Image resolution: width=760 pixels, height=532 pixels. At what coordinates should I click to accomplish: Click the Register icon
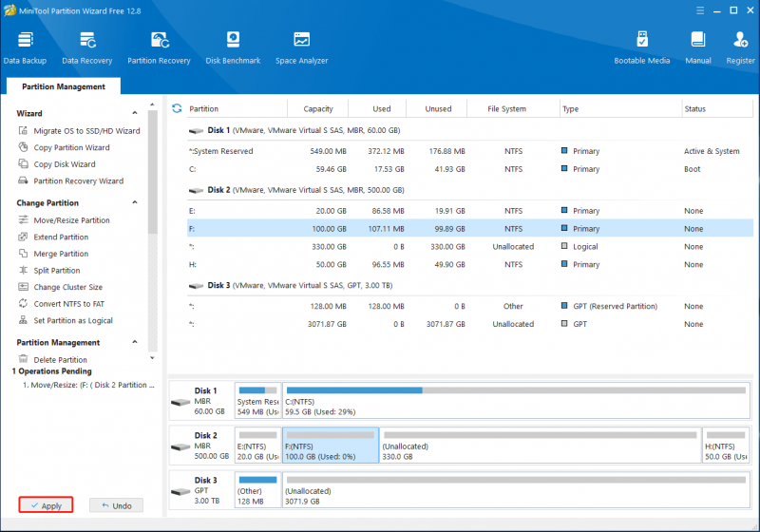pos(740,47)
